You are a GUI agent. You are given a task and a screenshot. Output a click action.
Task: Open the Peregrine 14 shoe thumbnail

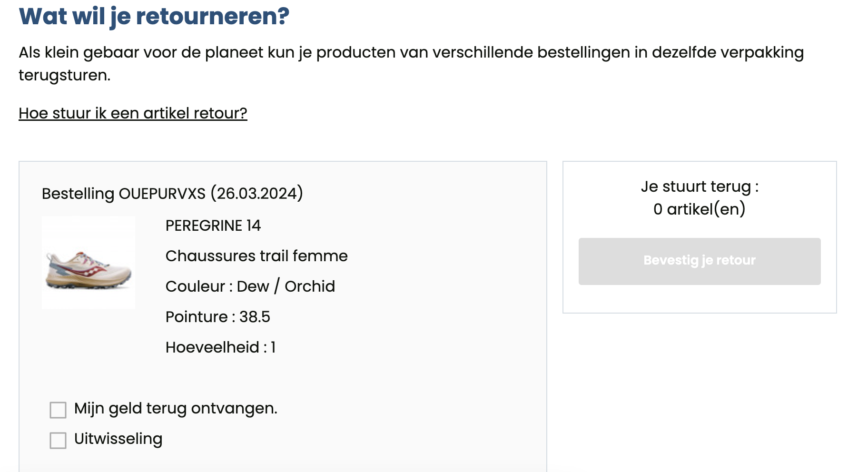click(x=89, y=263)
